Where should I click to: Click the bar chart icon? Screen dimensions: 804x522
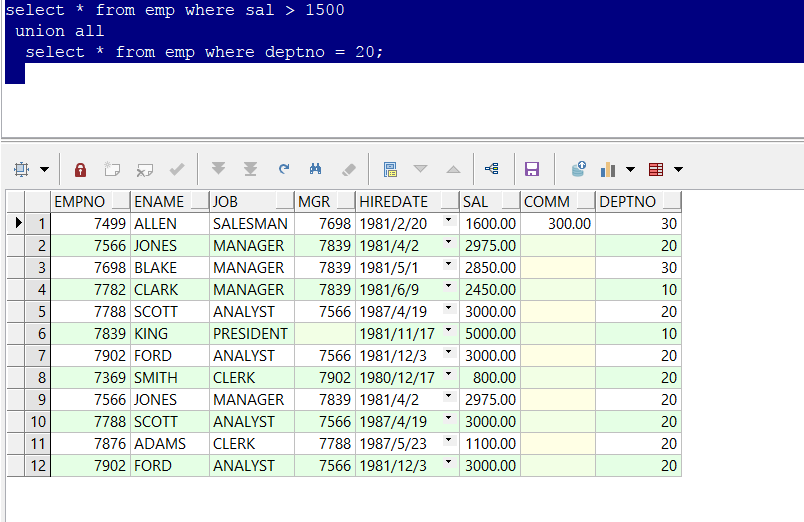pos(608,169)
